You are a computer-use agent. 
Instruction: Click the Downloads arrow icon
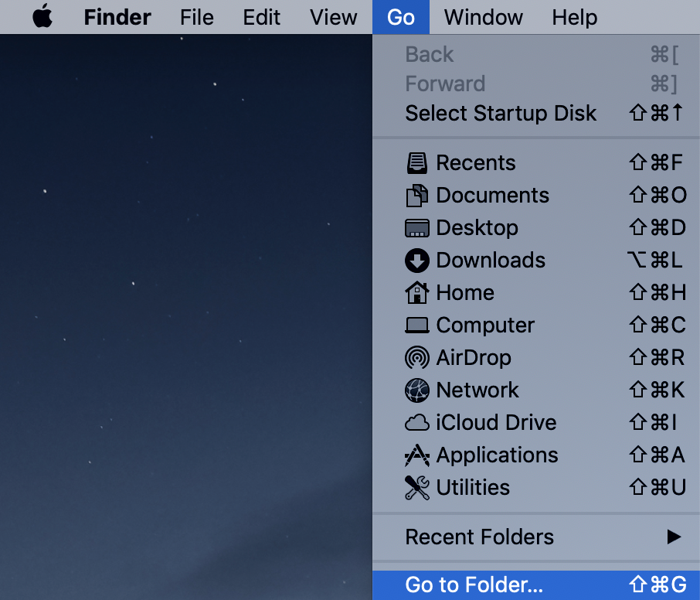pos(417,261)
